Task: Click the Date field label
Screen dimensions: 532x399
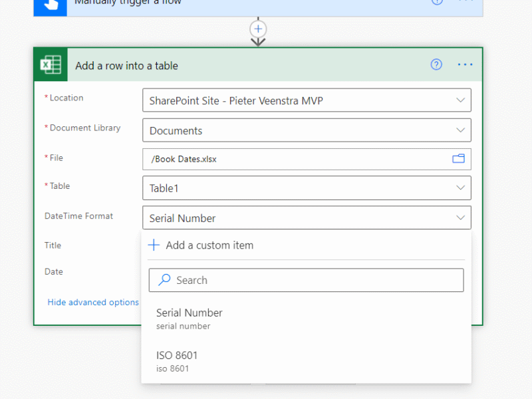Action: 54,271
